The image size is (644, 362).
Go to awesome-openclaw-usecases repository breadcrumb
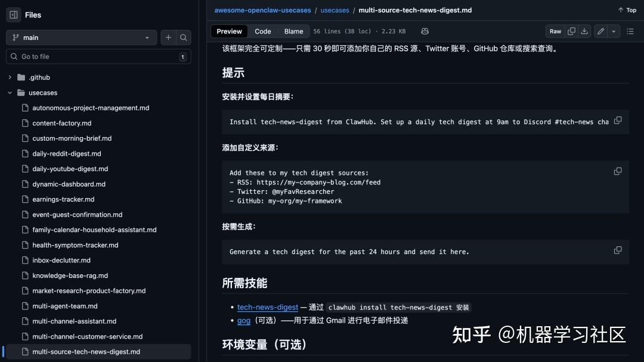263,10
